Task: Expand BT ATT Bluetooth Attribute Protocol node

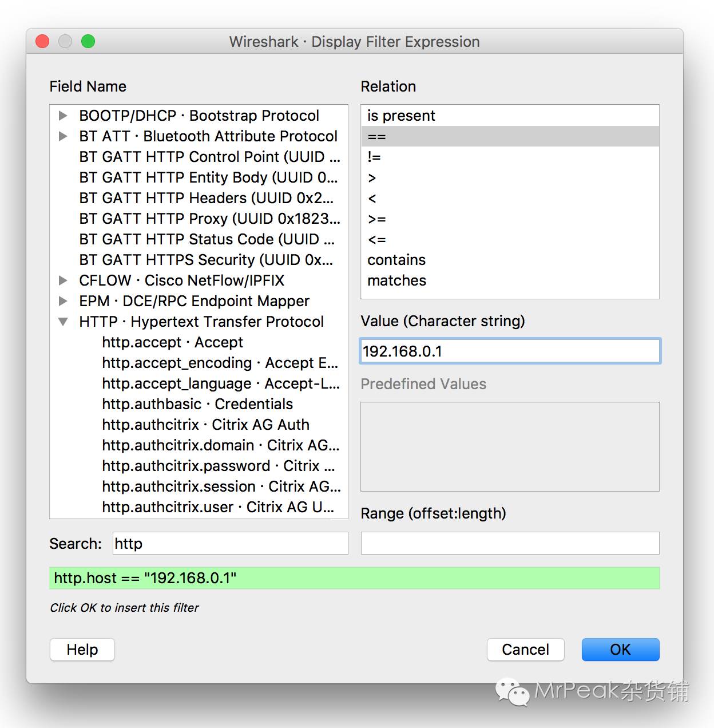Action: tap(63, 136)
